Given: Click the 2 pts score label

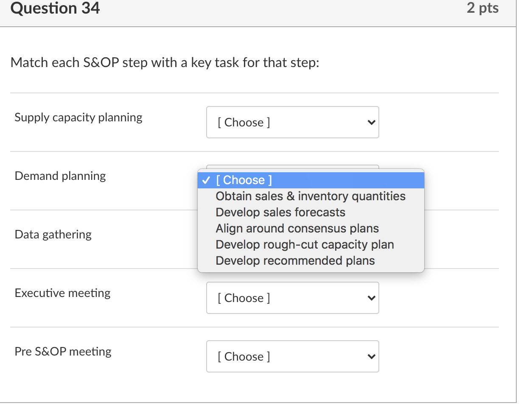Looking at the screenshot, I should pos(482,8).
